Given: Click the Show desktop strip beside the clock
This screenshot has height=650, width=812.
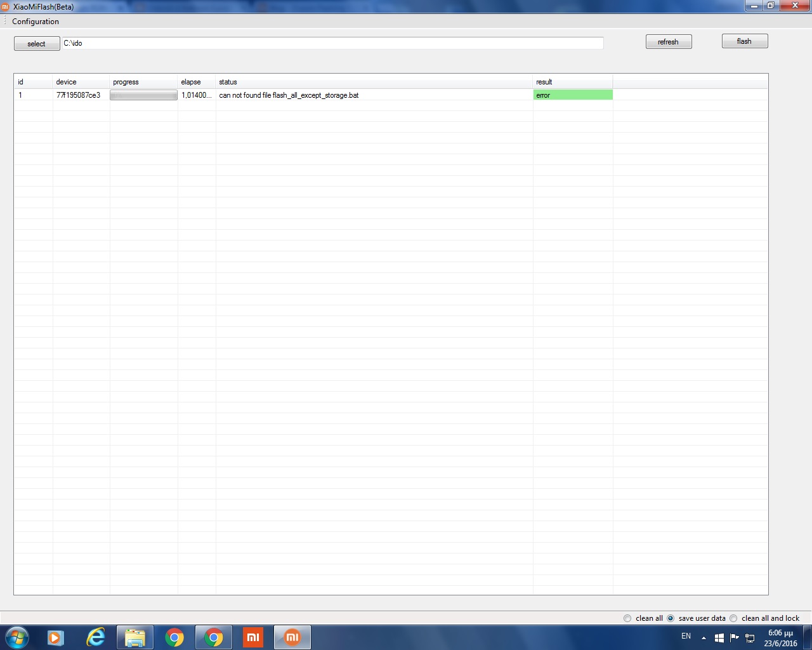Looking at the screenshot, I should tap(808, 637).
